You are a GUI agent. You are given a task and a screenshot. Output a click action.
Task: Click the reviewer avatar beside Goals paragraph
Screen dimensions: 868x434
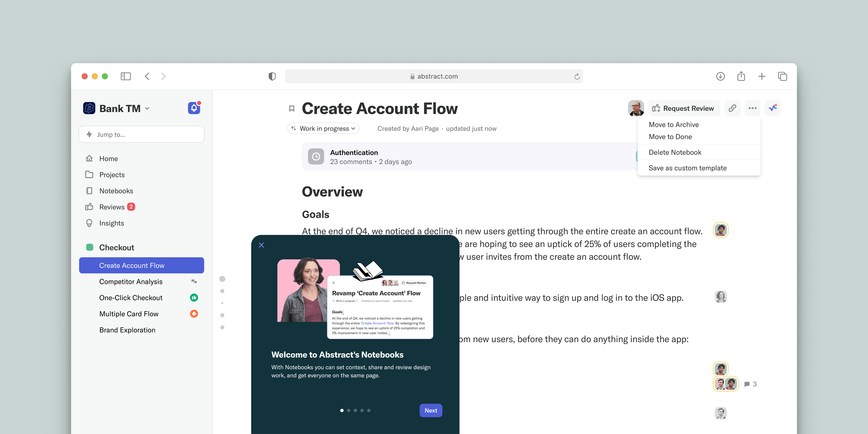pos(721,230)
